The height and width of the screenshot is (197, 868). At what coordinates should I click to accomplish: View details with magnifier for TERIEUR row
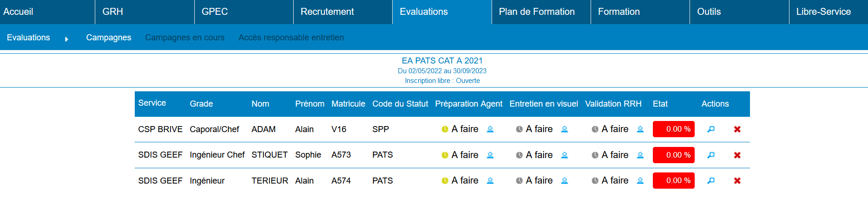point(711,181)
